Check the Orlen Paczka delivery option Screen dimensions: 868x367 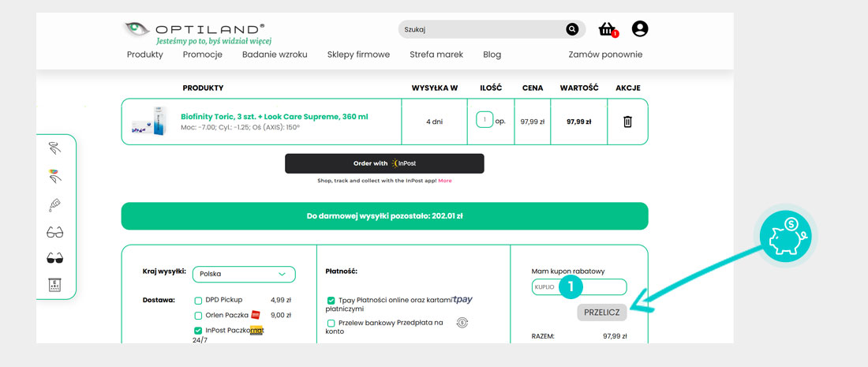coord(199,316)
